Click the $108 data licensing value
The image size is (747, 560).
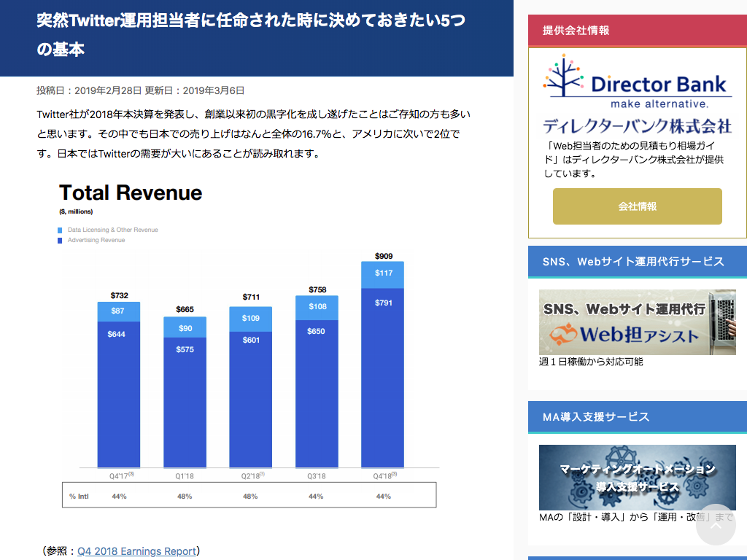point(317,307)
